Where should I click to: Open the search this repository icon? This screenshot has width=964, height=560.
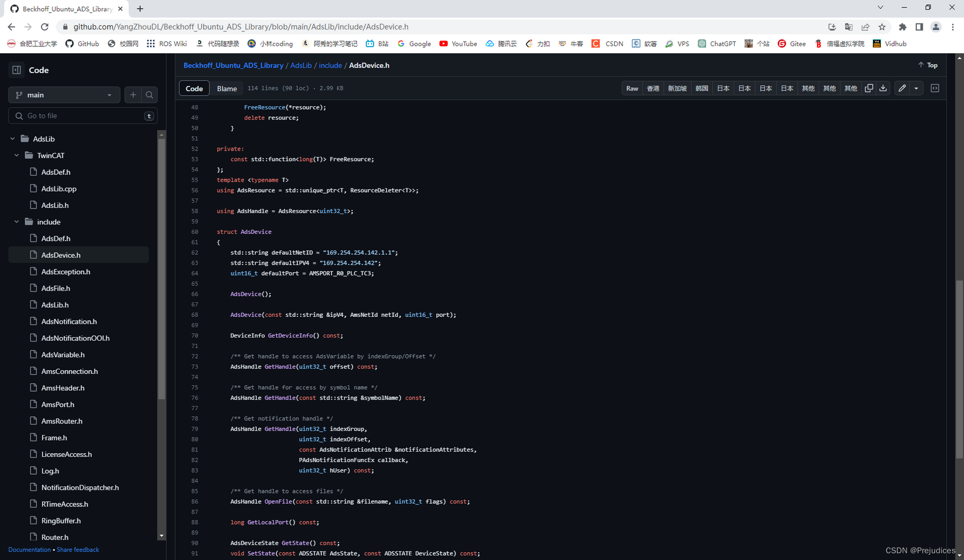[150, 95]
